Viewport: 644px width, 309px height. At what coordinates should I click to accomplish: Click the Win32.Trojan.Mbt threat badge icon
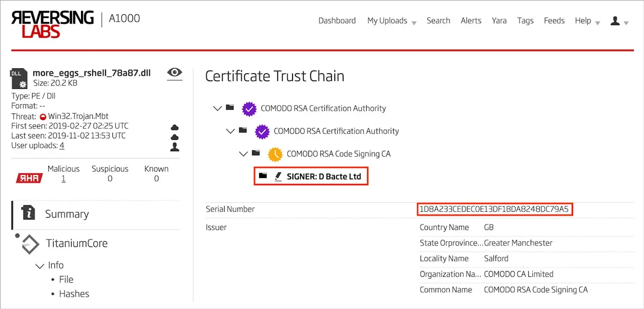[44, 116]
